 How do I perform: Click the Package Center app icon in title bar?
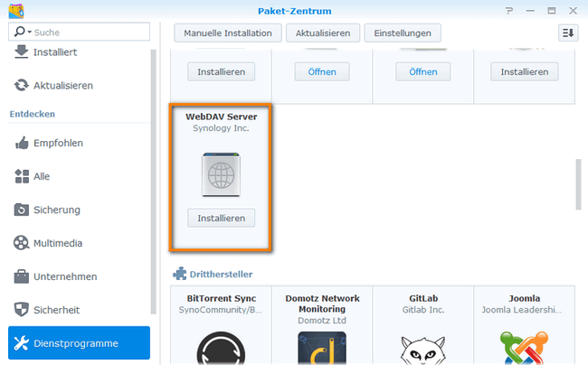[16, 11]
